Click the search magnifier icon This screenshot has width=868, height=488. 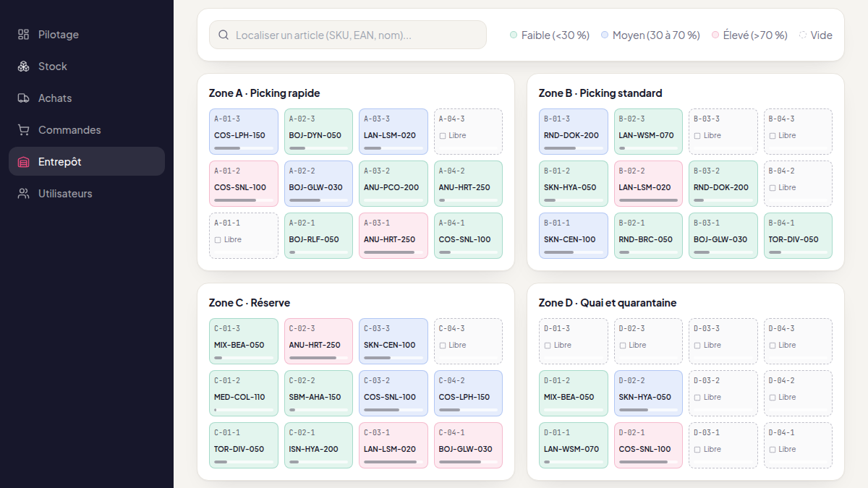pyautogui.click(x=224, y=35)
